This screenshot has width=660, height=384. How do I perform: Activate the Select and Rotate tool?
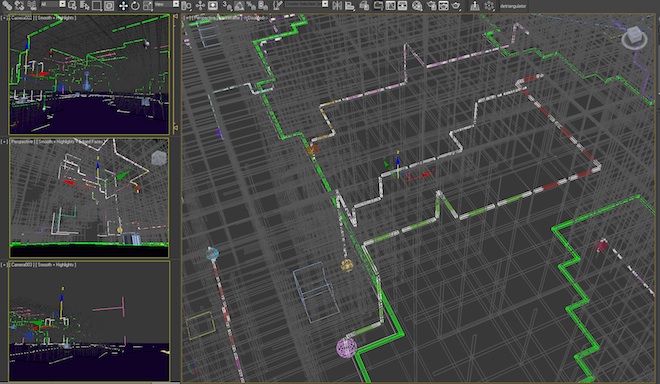135,5
